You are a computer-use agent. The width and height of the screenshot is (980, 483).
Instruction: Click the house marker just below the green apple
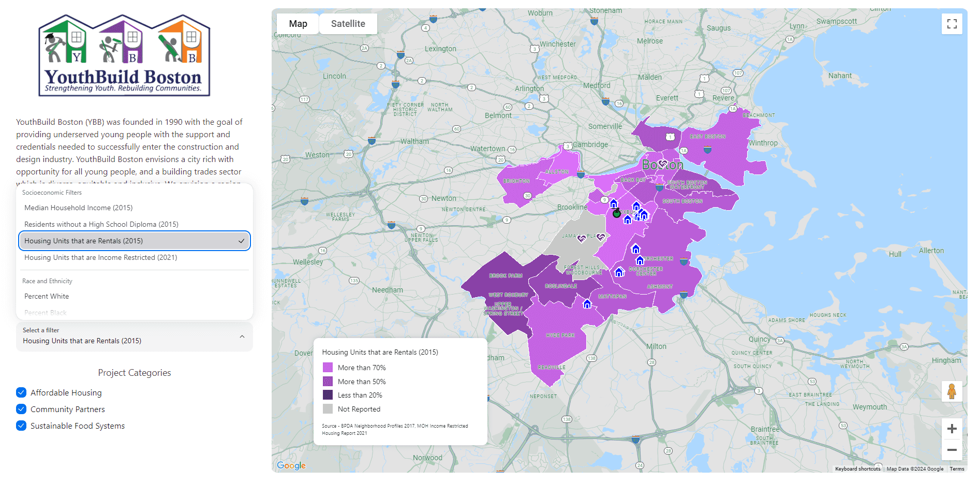coord(628,220)
